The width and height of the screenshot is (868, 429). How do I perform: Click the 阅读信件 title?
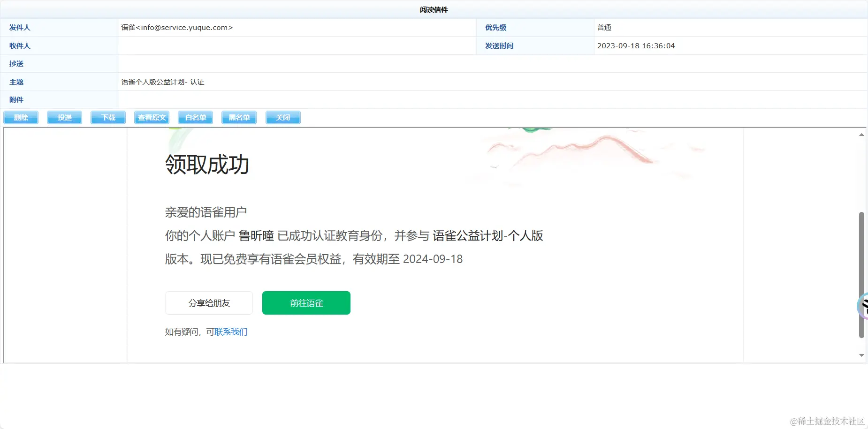coord(434,10)
